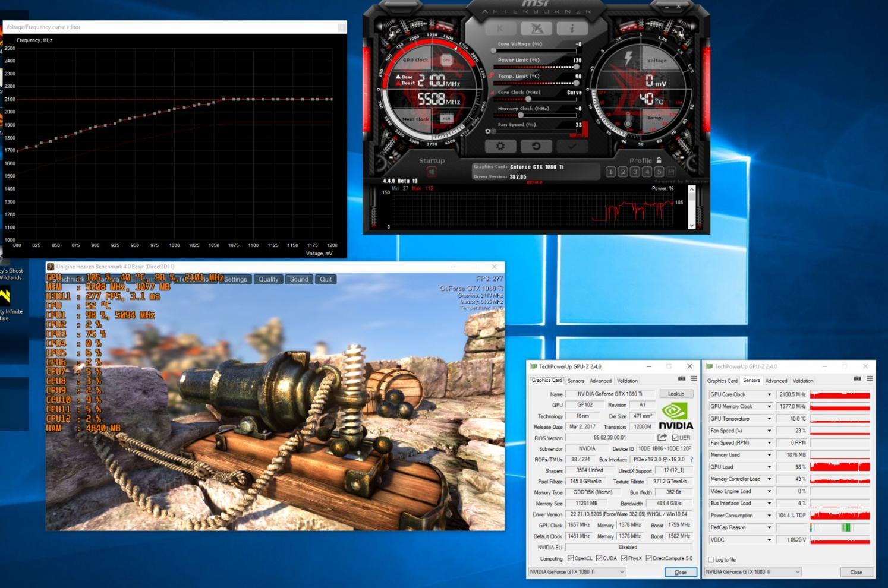The height and width of the screenshot is (588, 888).
Task: Switch to Sensors tab in GPU-Z Graphics Card window
Action: (x=575, y=381)
